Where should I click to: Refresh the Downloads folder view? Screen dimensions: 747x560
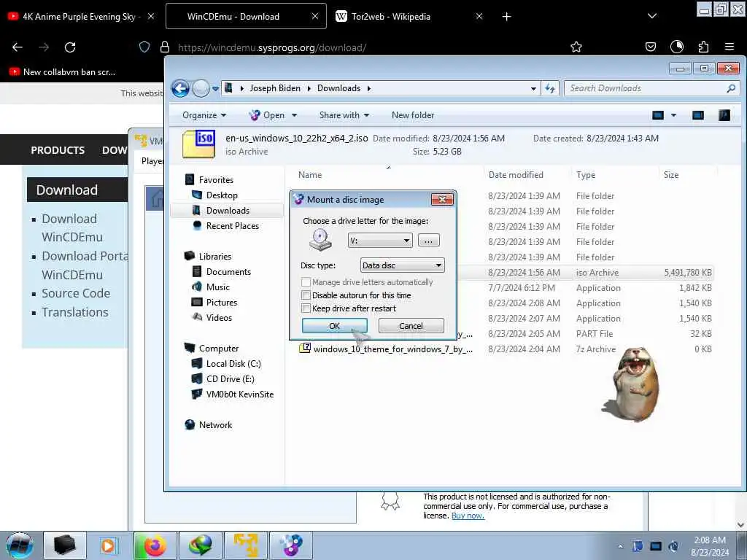550,88
